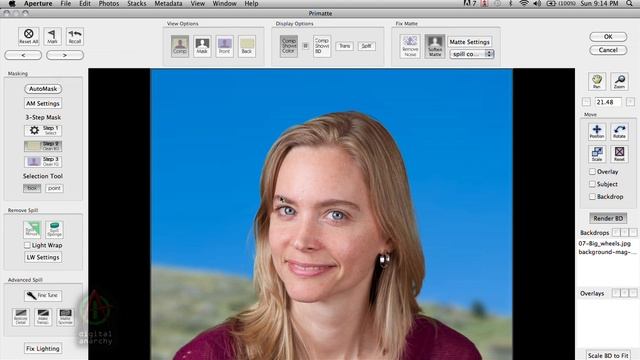Select the Fine Tune tool
640x360 pixels.
click(x=43, y=296)
